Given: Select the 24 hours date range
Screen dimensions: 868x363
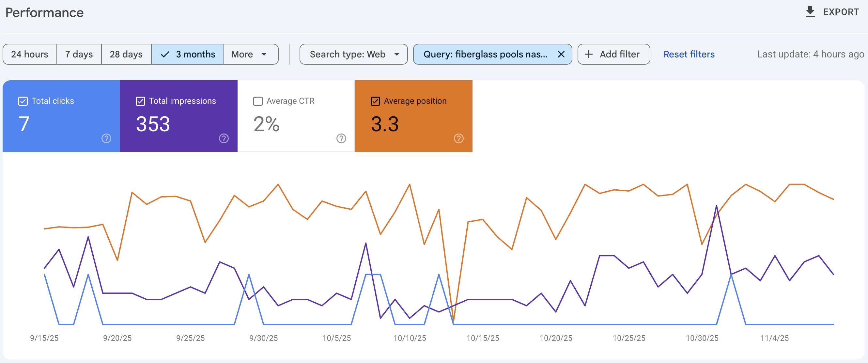Looking at the screenshot, I should (30, 54).
